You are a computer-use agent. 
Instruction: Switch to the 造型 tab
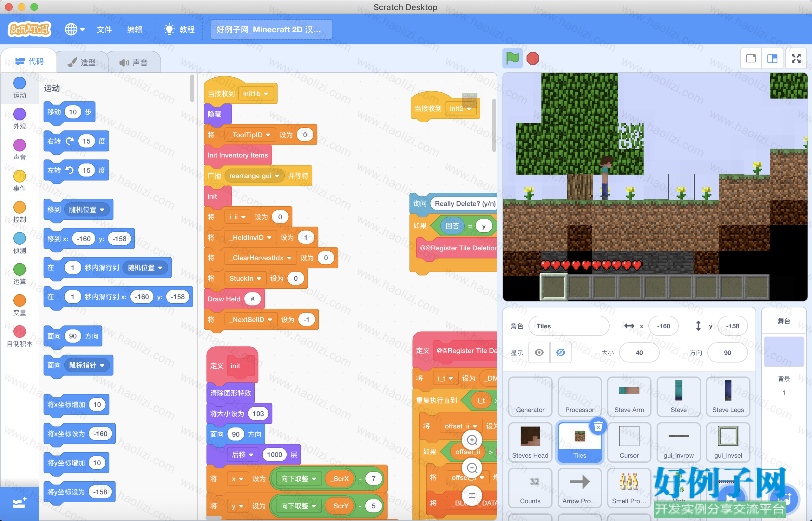82,62
